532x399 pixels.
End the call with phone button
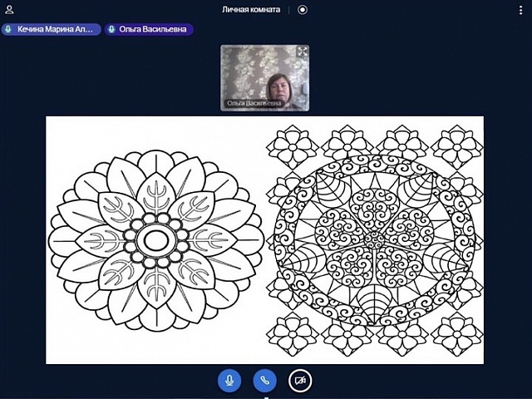click(264, 381)
